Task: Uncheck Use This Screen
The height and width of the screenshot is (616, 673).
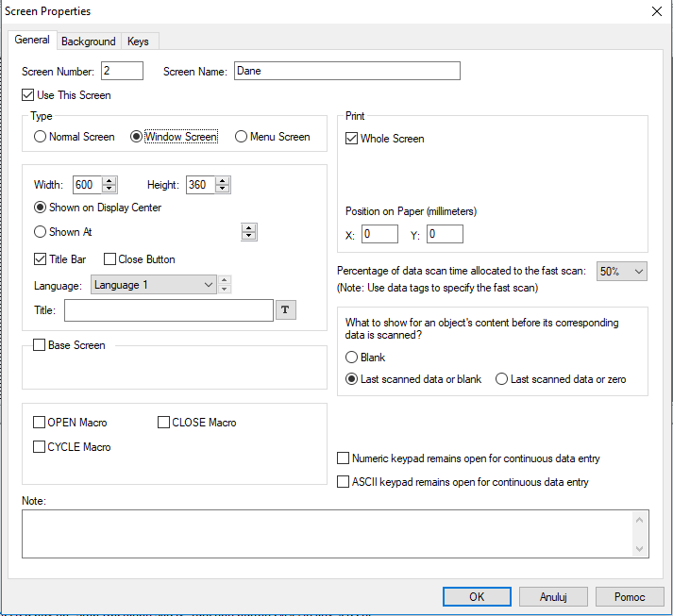Action: (x=28, y=94)
